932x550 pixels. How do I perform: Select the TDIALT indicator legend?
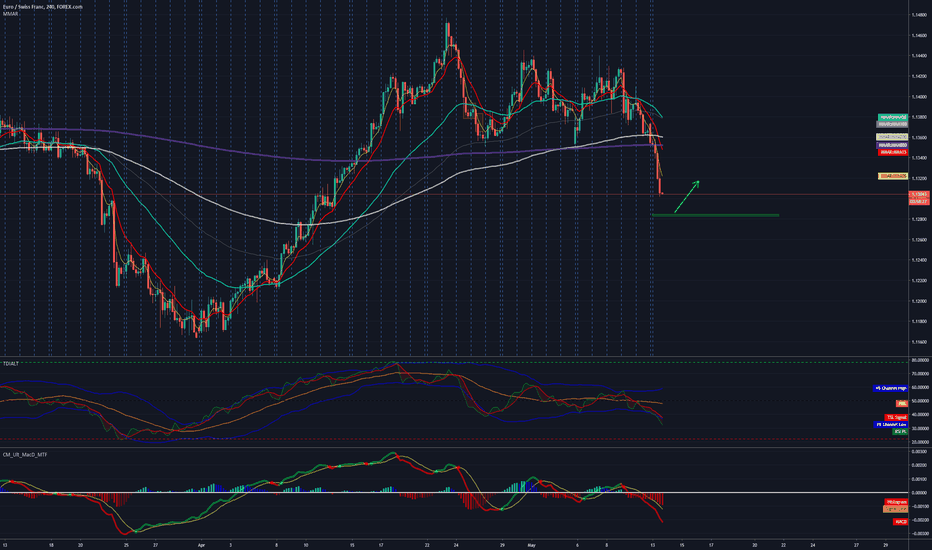click(x=11, y=363)
